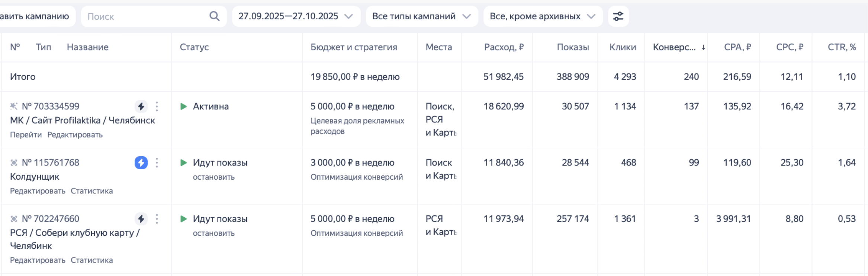Image resolution: width=868 pixels, height=276 pixels.
Task: Open the filter settings sliders icon
Action: [618, 16]
